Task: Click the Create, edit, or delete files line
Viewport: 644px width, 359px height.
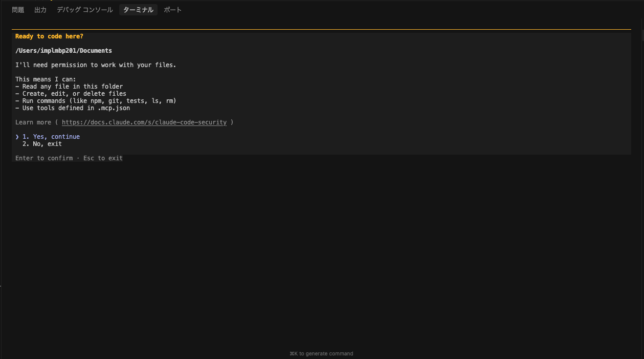Action: click(x=71, y=94)
